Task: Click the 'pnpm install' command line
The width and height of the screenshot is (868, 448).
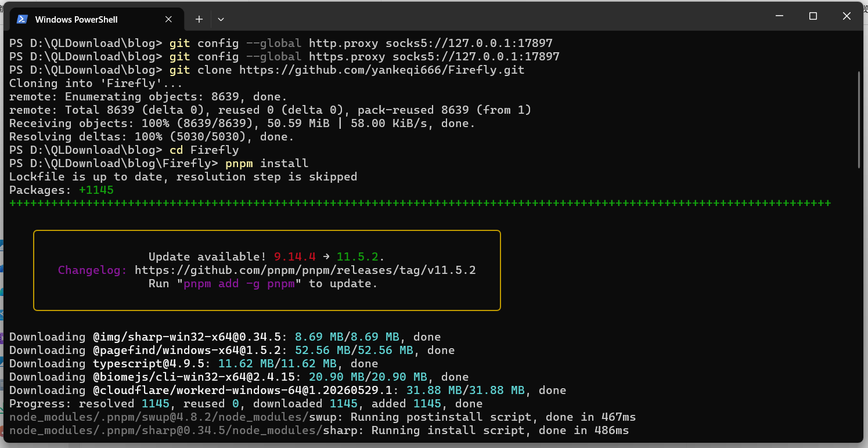Action: pyautogui.click(x=159, y=164)
